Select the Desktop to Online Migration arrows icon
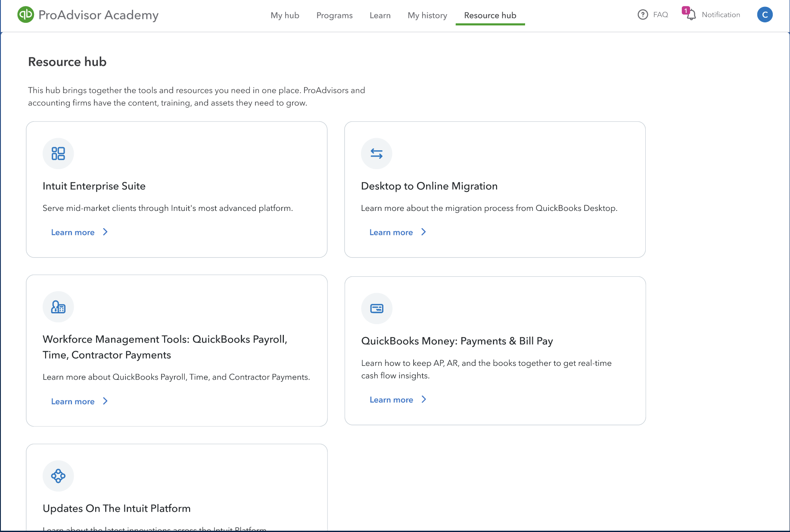The width and height of the screenshot is (790, 532). click(x=376, y=153)
